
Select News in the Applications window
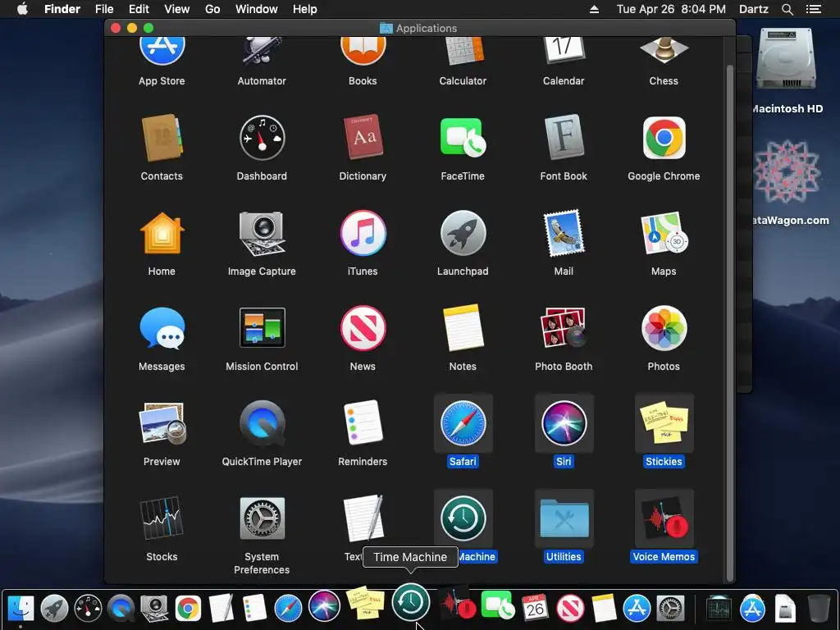363,328
